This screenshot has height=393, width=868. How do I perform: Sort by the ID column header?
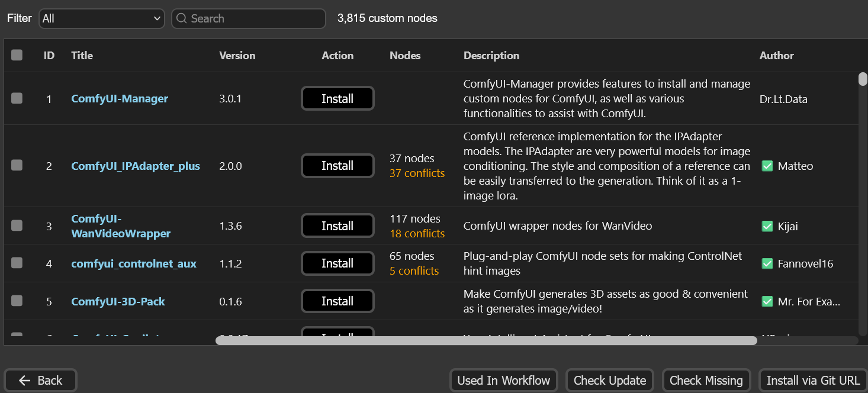coord(49,56)
